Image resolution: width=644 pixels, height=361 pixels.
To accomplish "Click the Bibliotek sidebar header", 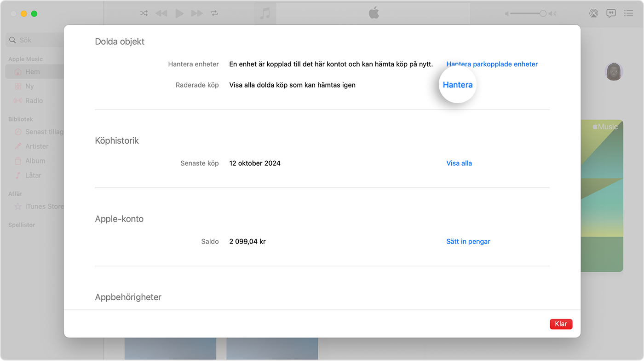I will pos(21,119).
